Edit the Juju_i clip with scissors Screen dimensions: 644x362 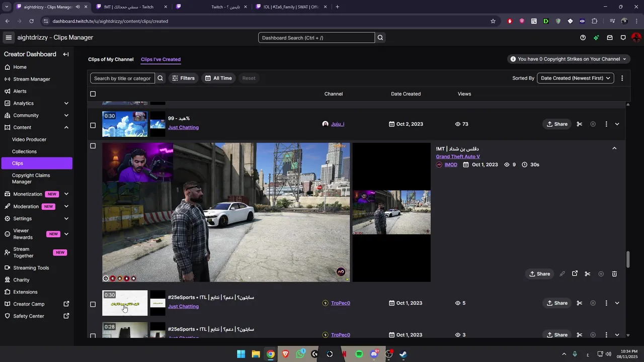tap(580, 124)
